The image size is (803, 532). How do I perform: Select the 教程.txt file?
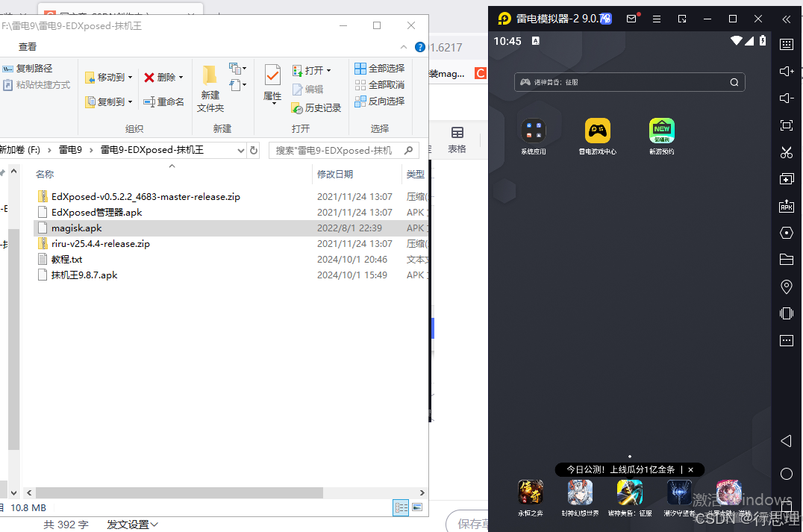click(x=66, y=260)
